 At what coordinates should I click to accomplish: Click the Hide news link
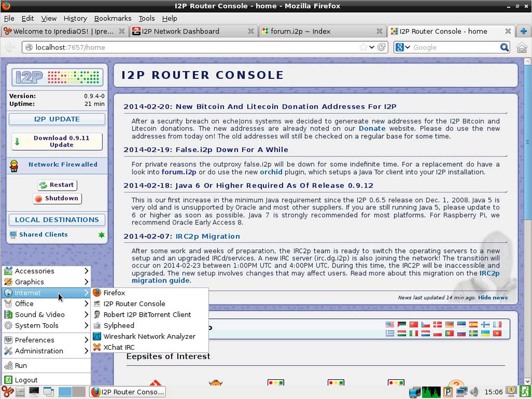(x=493, y=298)
